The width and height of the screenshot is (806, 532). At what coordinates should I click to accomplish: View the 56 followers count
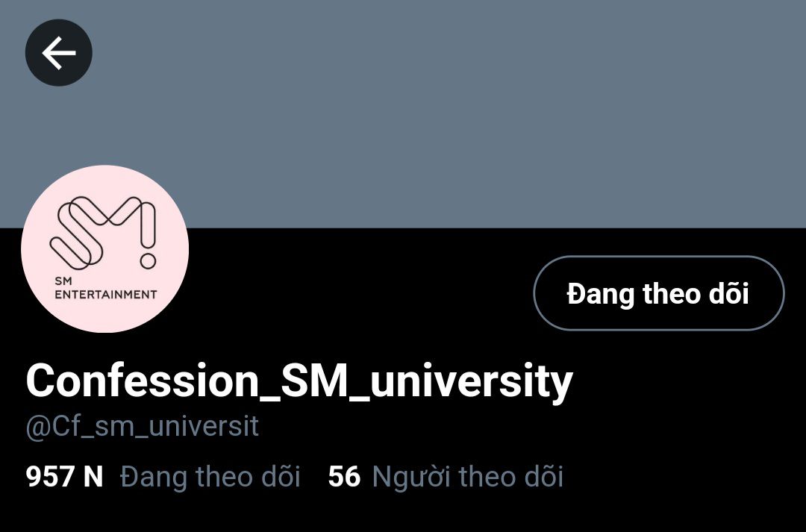click(x=344, y=477)
